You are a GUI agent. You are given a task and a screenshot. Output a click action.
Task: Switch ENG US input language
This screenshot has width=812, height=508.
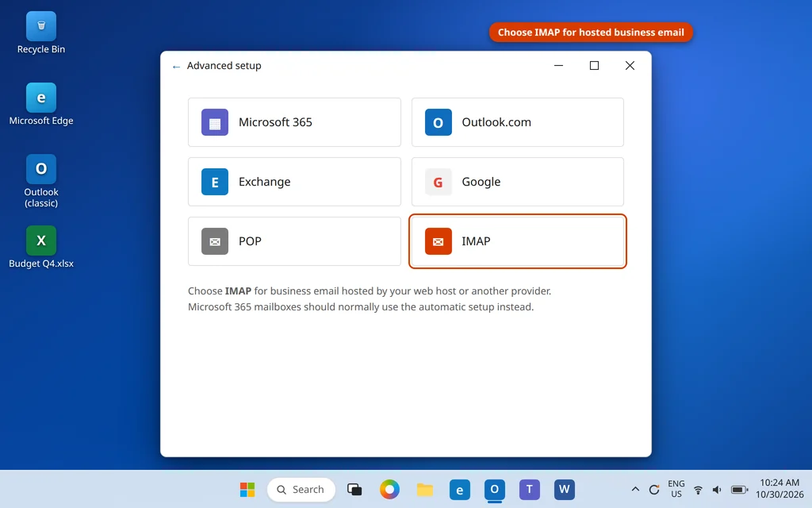[x=676, y=489]
